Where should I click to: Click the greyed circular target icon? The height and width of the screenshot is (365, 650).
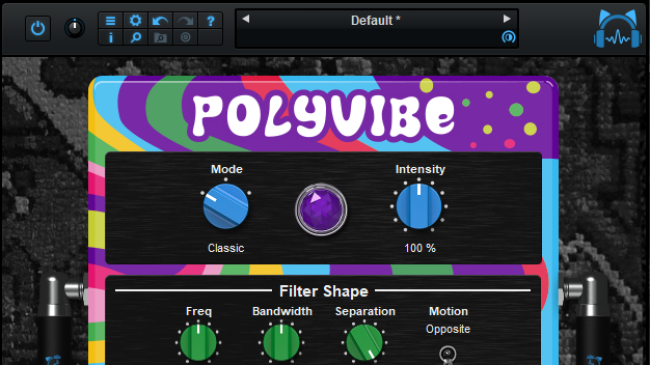185,37
